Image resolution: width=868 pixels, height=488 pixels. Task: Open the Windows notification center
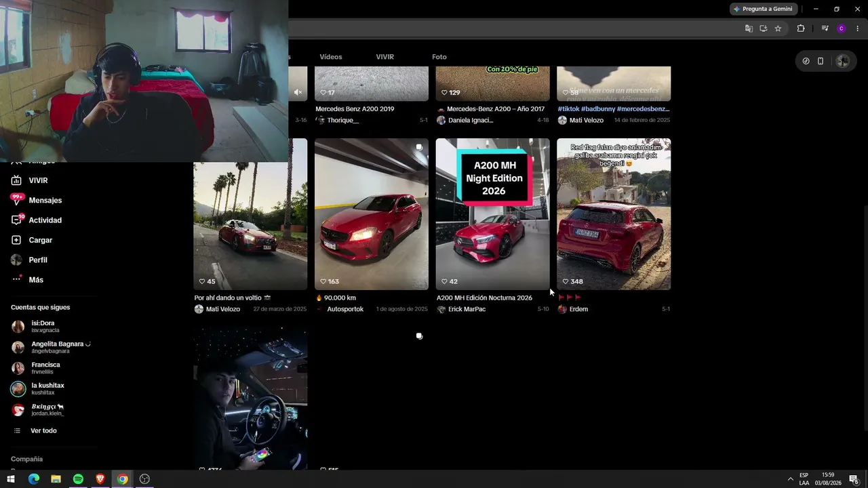tap(854, 479)
